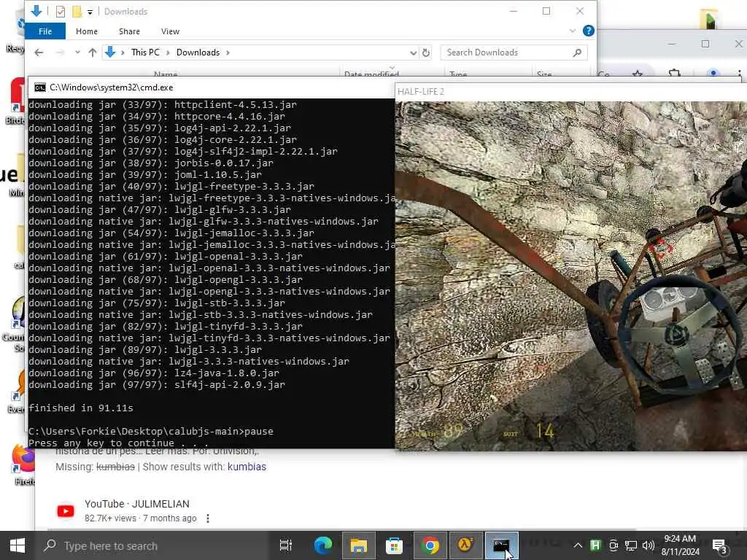This screenshot has height=560, width=747.
Task: Open the Home ribbon tab
Action: pos(87,31)
